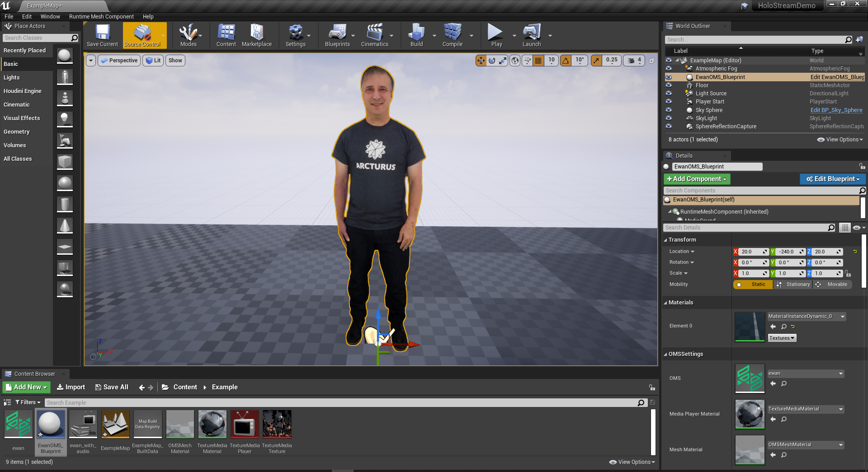Click the Save All button

[x=112, y=388]
